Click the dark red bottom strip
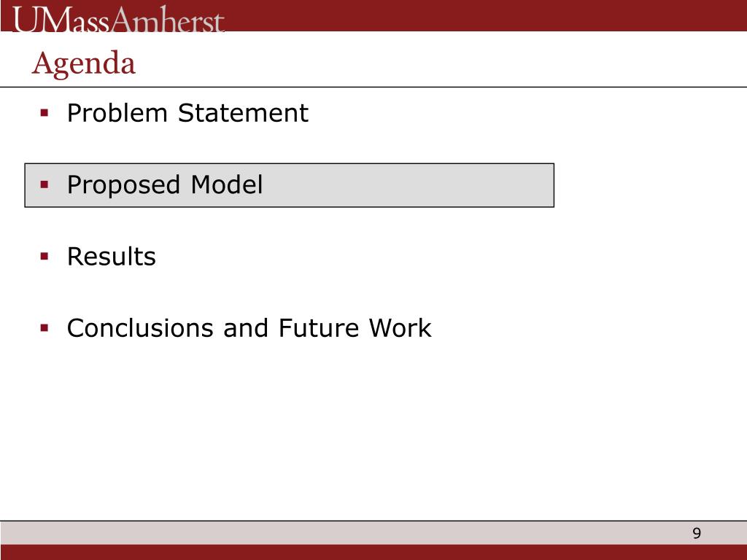Image resolution: width=747 pixels, height=560 pixels. click(x=373, y=553)
